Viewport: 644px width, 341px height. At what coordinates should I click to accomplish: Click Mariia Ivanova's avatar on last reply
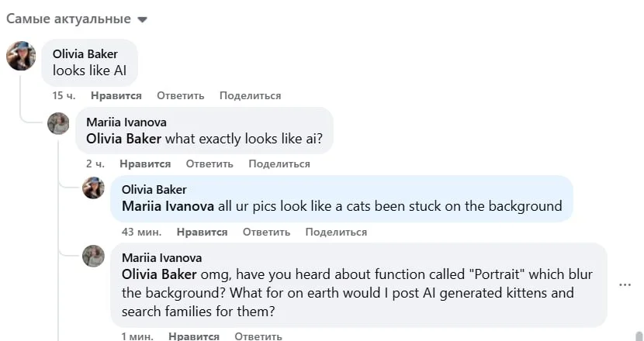93,256
